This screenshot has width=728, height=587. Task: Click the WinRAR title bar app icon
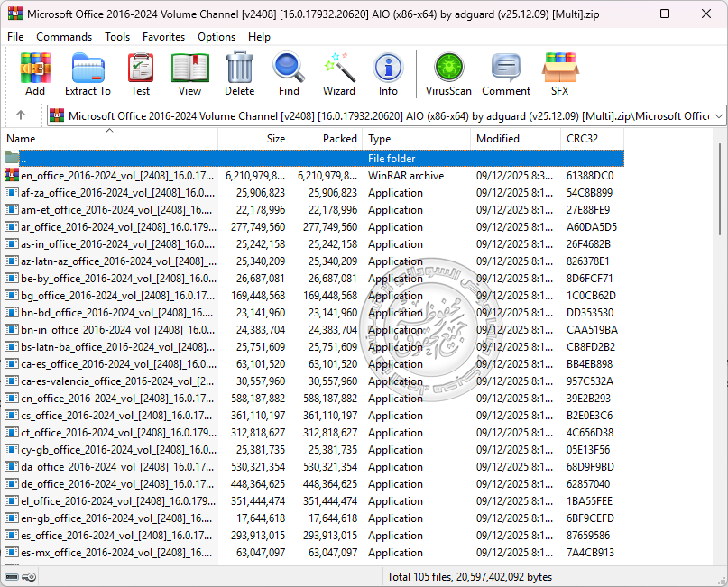point(15,14)
